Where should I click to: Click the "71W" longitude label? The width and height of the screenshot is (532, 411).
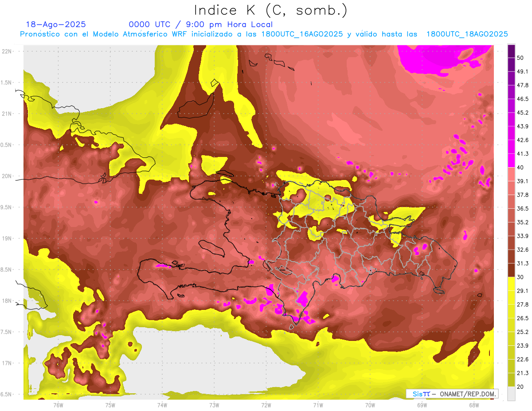pos(318,405)
